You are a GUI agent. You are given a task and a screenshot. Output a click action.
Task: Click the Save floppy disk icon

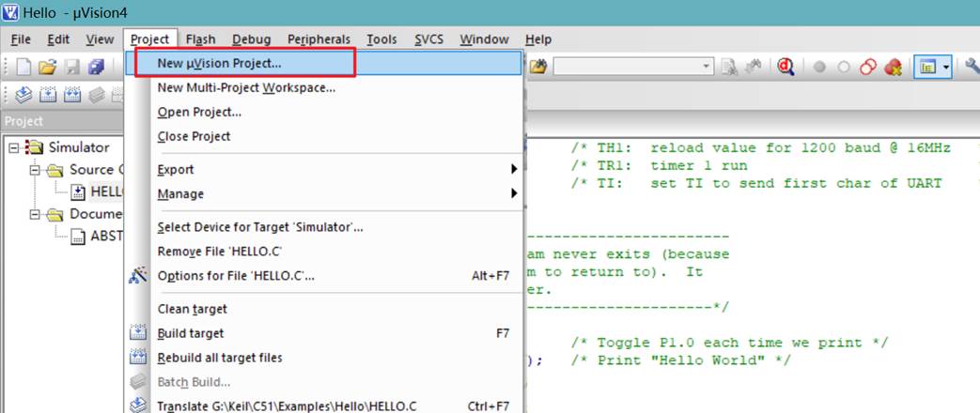pos(72,67)
